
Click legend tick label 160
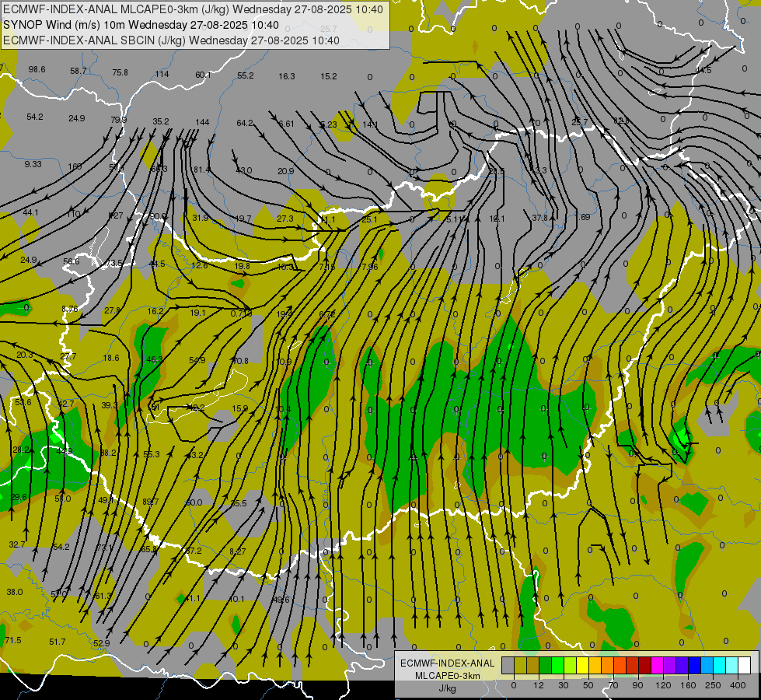pos(688,685)
